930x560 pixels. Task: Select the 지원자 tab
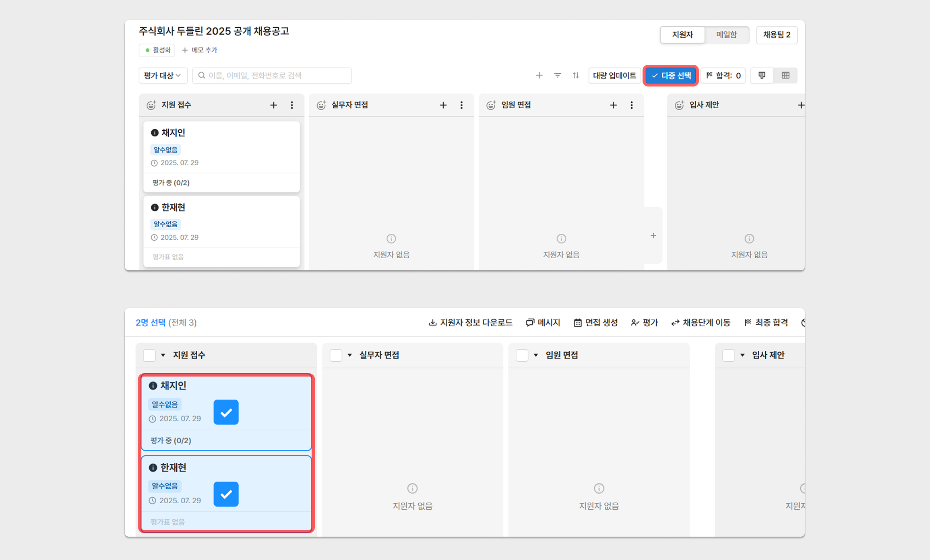(682, 35)
